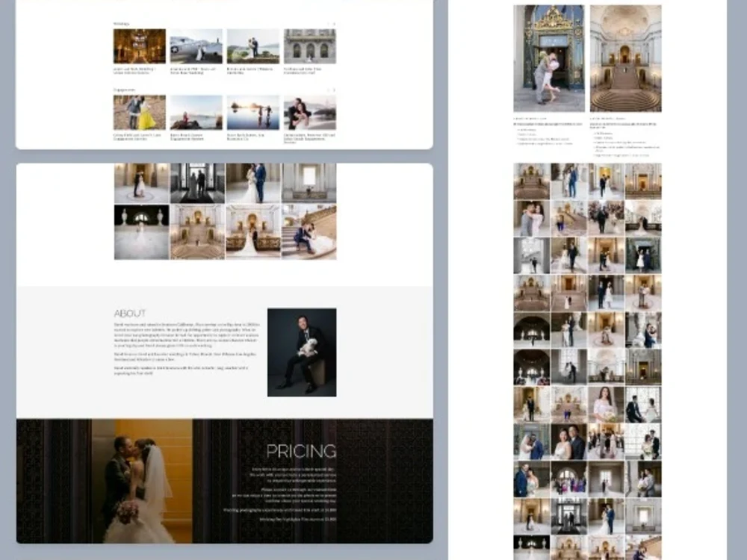Viewport: 747px width, 560px height.
Task: Click caption under Golden Gate couple thumbnail
Action: [309, 138]
